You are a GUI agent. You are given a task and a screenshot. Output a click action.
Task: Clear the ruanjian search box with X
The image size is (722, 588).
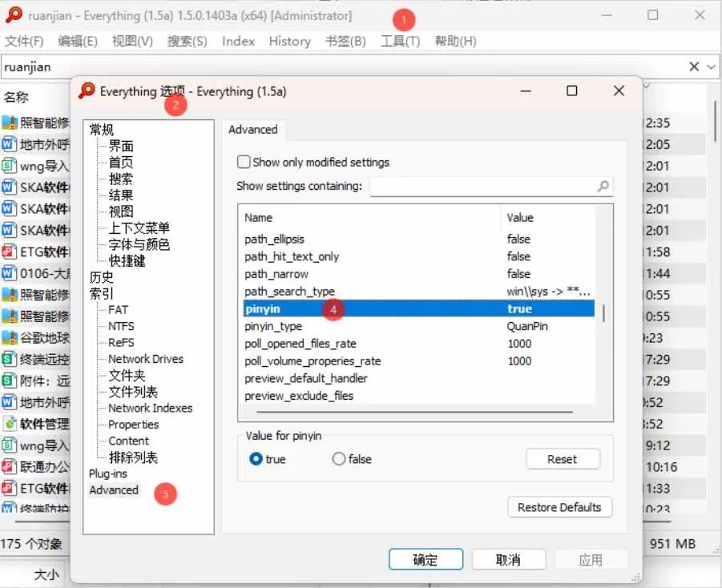pyautogui.click(x=694, y=66)
